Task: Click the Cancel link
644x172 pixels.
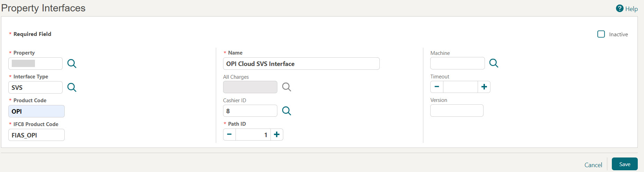Action: click(x=593, y=165)
